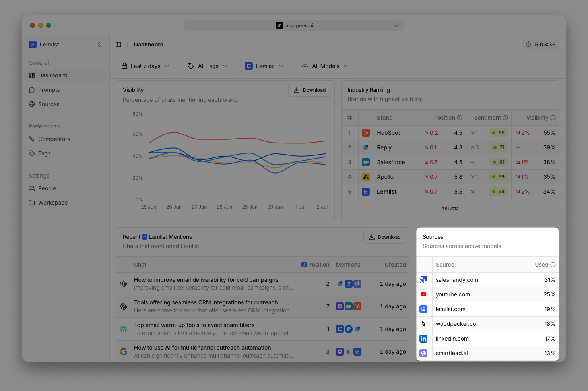
Task: Click the HubSpot brand icon in Industry Ranking
Action: (x=365, y=132)
